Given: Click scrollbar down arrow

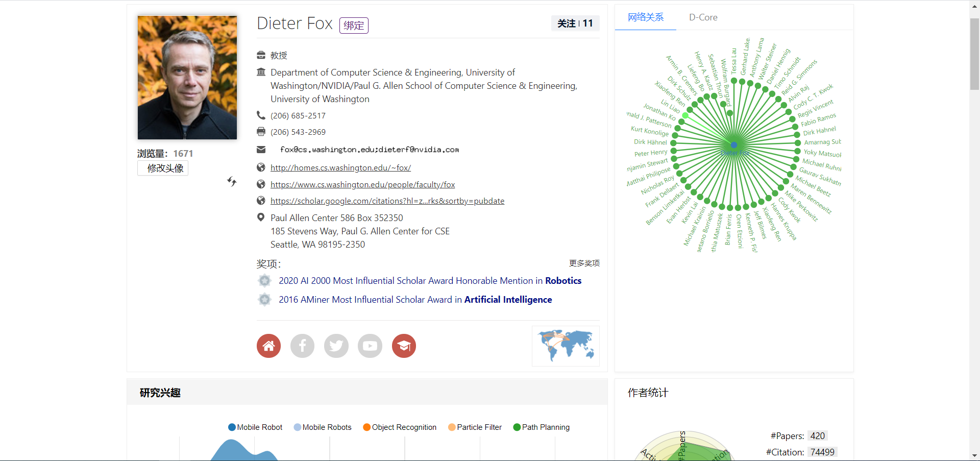Looking at the screenshot, I should [974, 455].
